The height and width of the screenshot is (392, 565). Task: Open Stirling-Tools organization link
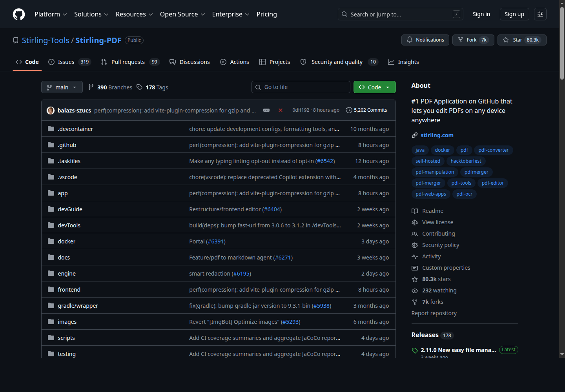(x=46, y=40)
